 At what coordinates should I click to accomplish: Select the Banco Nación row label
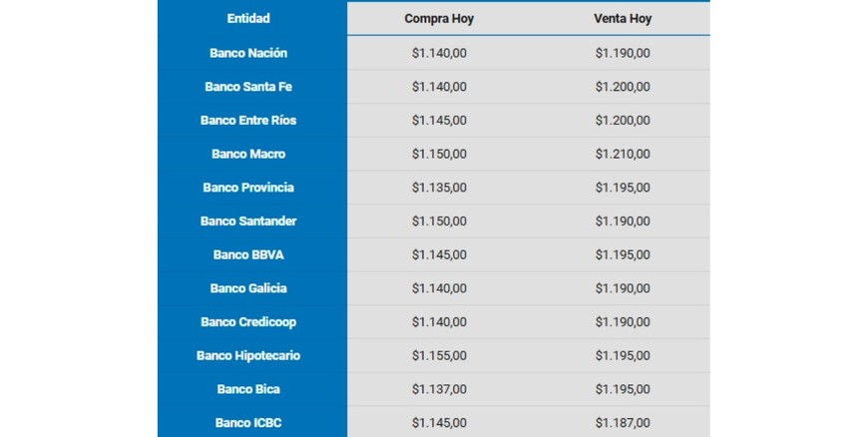(248, 53)
